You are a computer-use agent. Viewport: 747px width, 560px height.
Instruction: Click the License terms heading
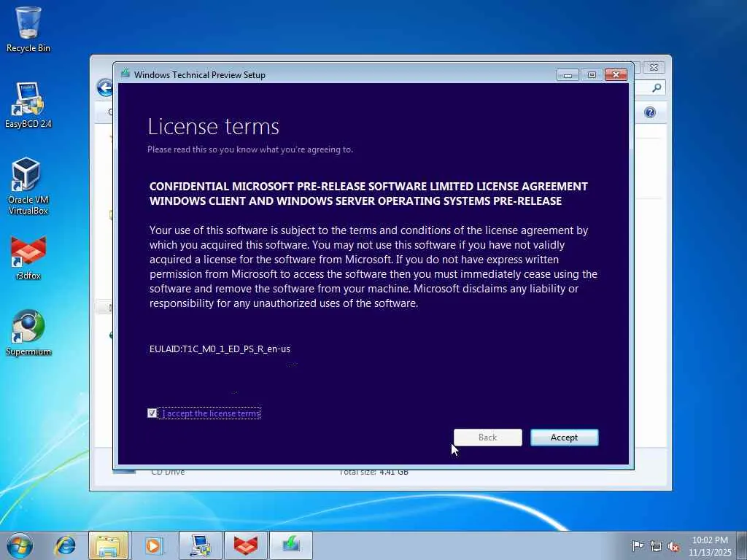[214, 127]
